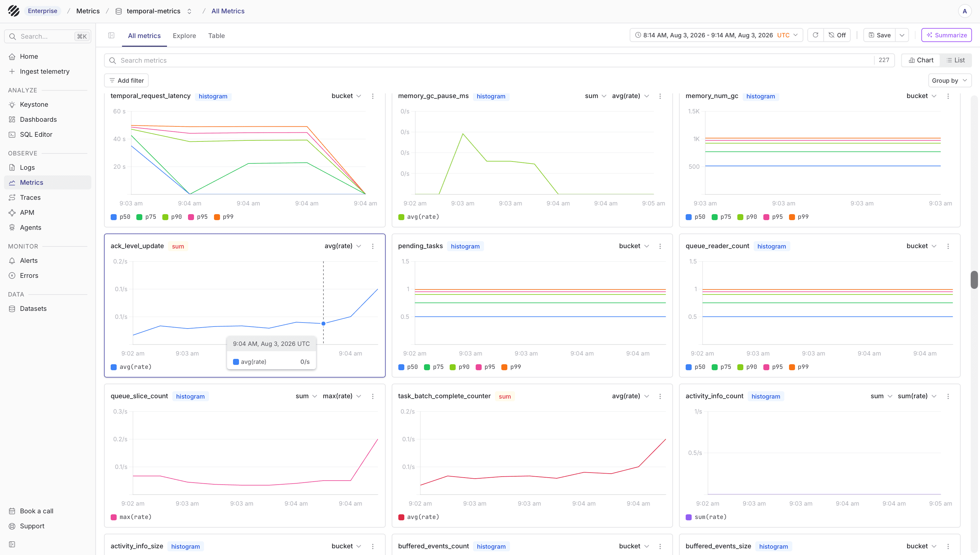Screen dimensions: 980x555
Task: Open options menu for activity_info_count chart
Action: coord(948,397)
